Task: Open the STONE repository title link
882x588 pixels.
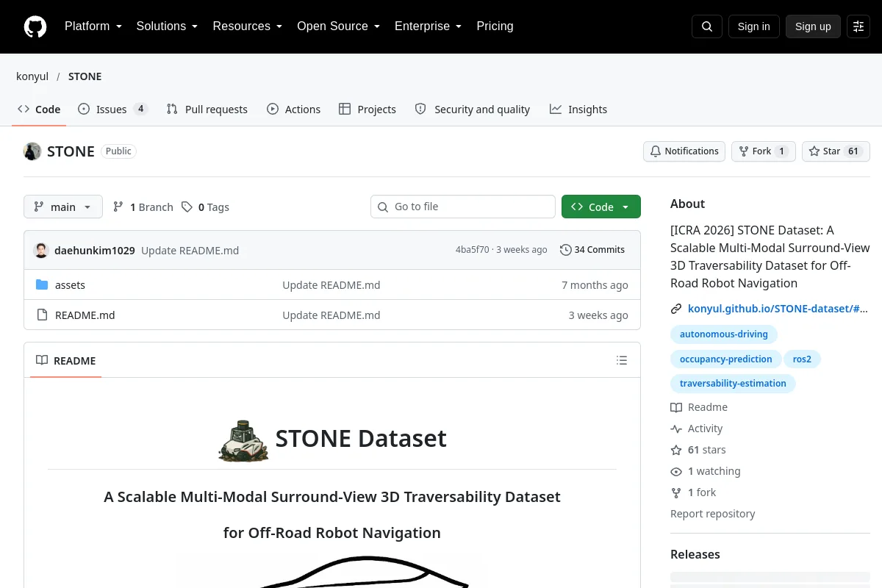Action: click(x=71, y=151)
